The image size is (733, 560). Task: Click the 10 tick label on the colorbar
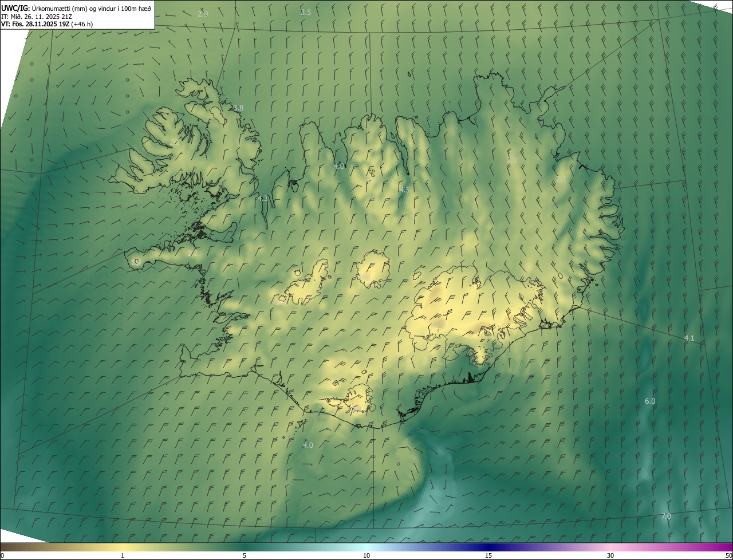(x=366, y=555)
